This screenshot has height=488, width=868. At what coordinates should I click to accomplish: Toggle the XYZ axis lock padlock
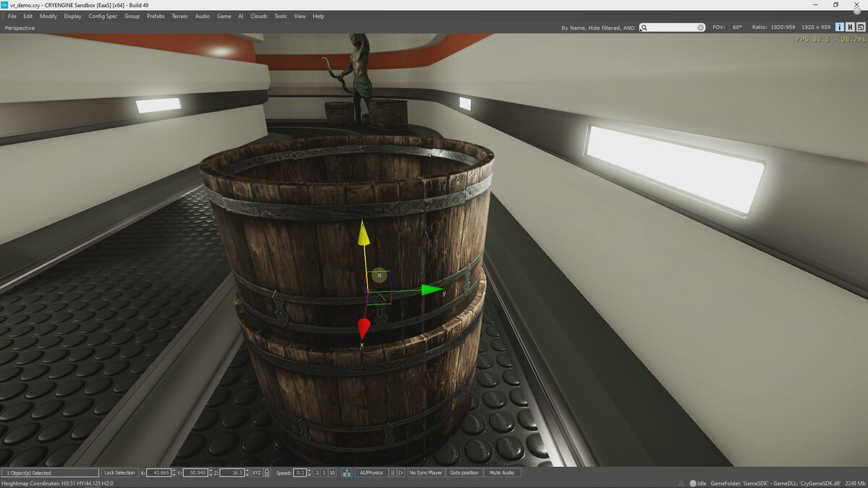tap(267, 473)
